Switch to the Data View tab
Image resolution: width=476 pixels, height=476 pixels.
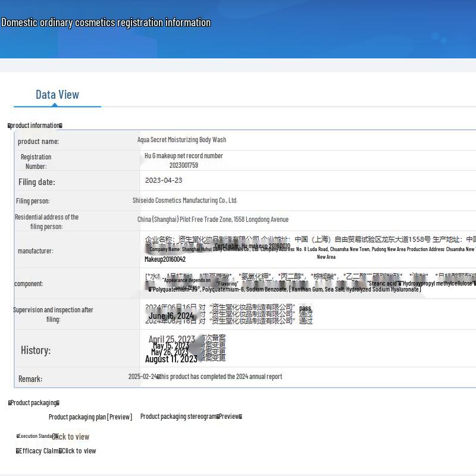pyautogui.click(x=57, y=95)
